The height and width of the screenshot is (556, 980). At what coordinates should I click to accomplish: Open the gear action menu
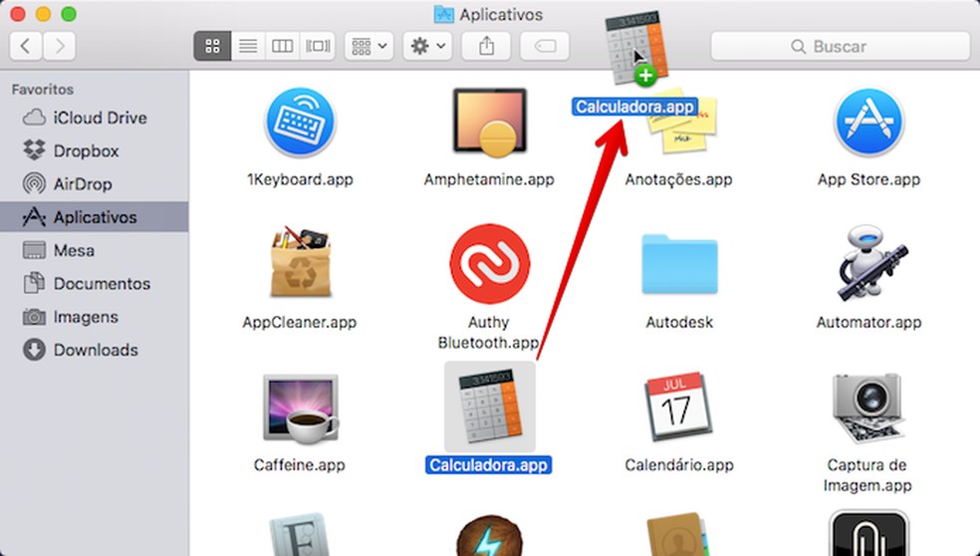click(x=427, y=46)
